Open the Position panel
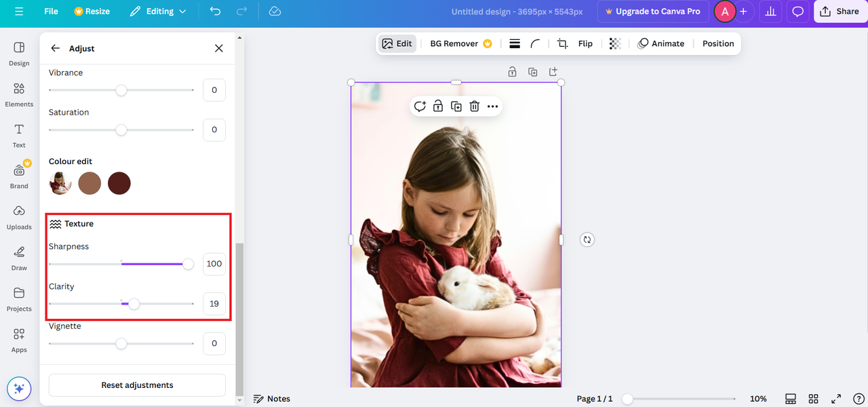The image size is (868, 407). point(718,43)
